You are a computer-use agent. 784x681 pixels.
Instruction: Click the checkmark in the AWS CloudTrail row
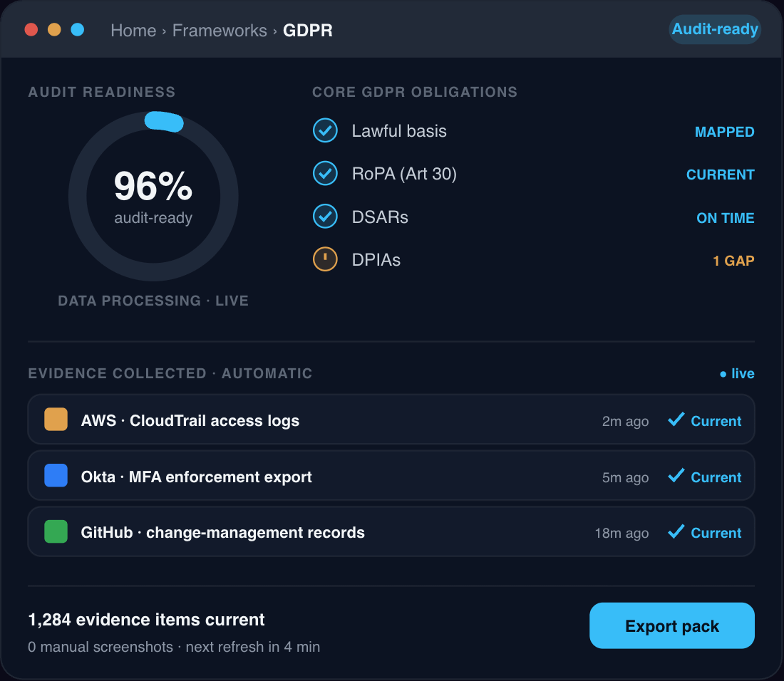click(676, 419)
